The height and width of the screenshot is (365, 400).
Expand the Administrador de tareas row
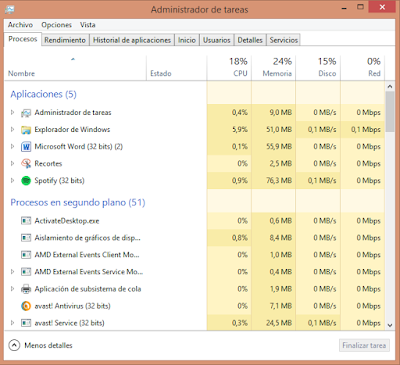click(12, 112)
